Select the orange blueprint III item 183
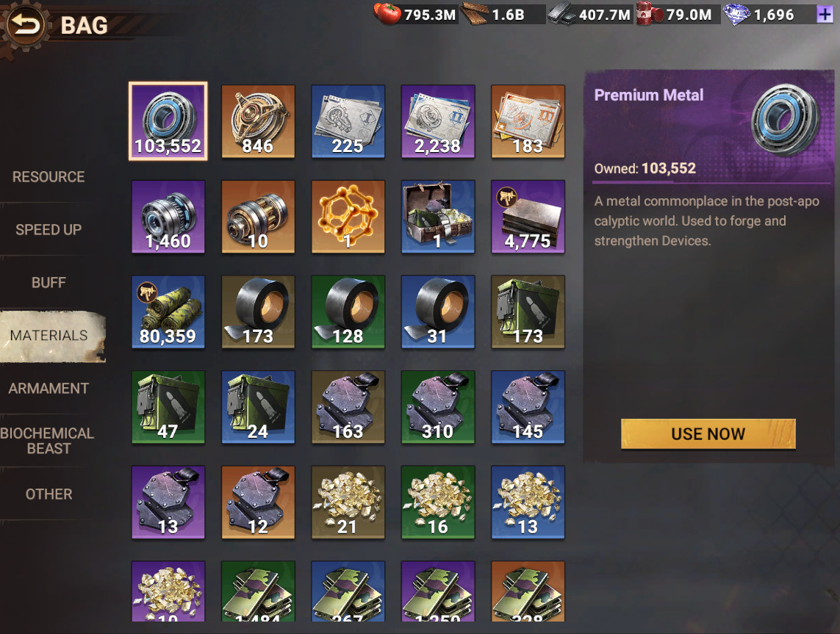 pyautogui.click(x=528, y=121)
